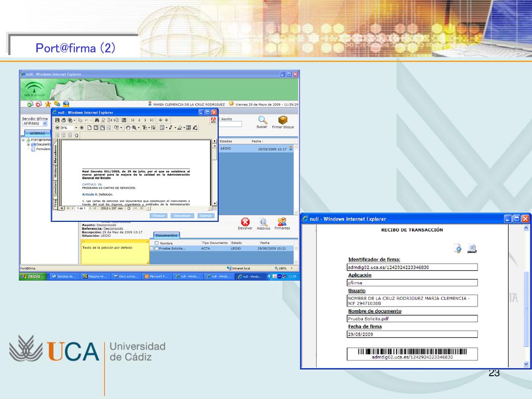Select the AFIRMA5 tab

tap(37, 134)
